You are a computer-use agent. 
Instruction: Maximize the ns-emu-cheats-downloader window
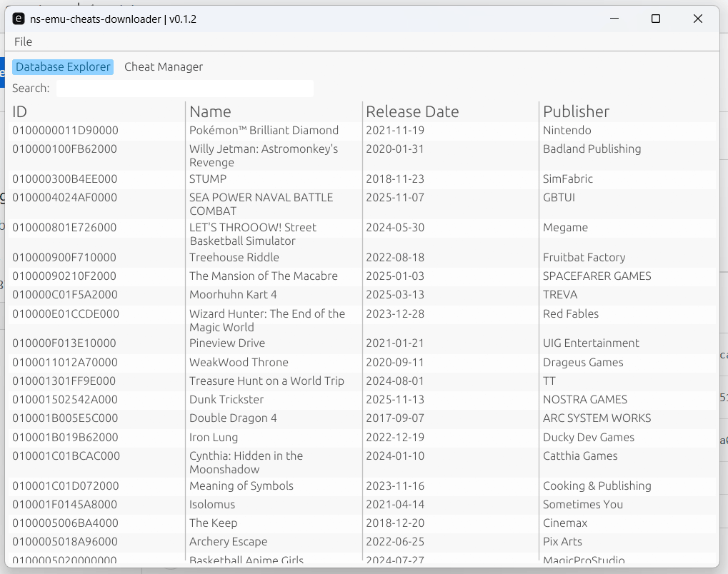(x=656, y=19)
